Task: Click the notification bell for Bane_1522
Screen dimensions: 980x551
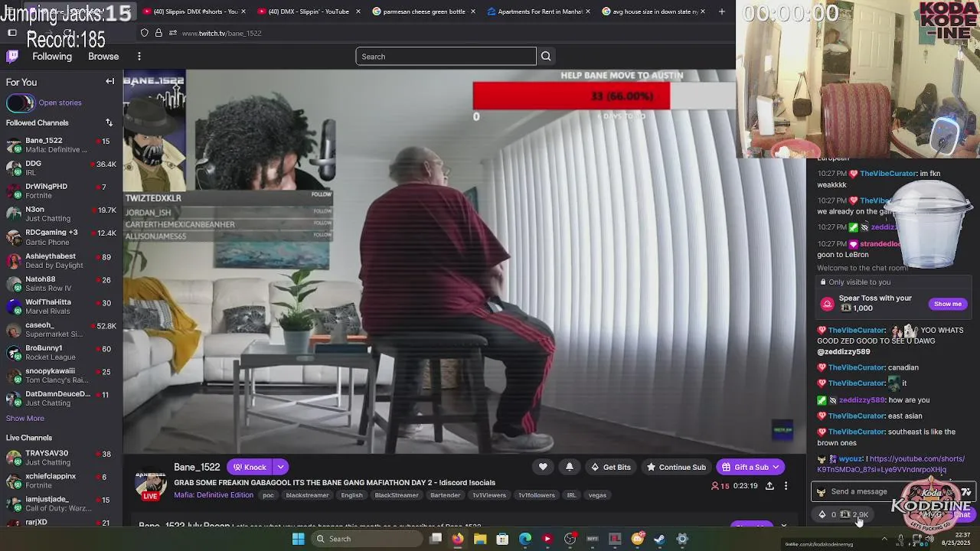Action: pos(570,467)
